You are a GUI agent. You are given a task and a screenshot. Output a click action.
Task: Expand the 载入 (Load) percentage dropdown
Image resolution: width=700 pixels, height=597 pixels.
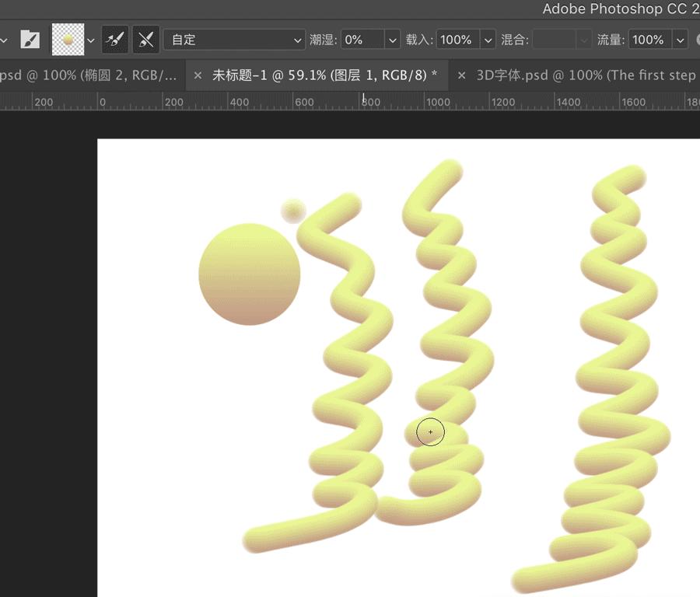coord(488,39)
